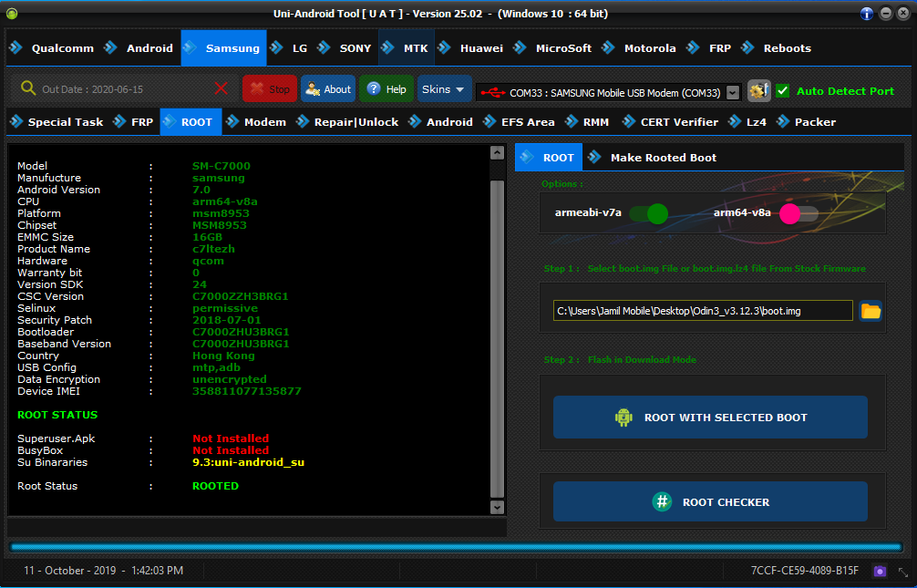Open the Qualcomm tab

[52, 48]
